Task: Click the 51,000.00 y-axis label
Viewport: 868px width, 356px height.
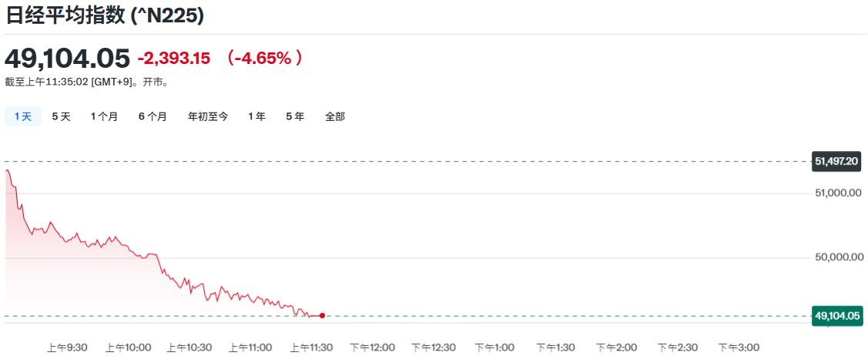Action: coord(838,193)
